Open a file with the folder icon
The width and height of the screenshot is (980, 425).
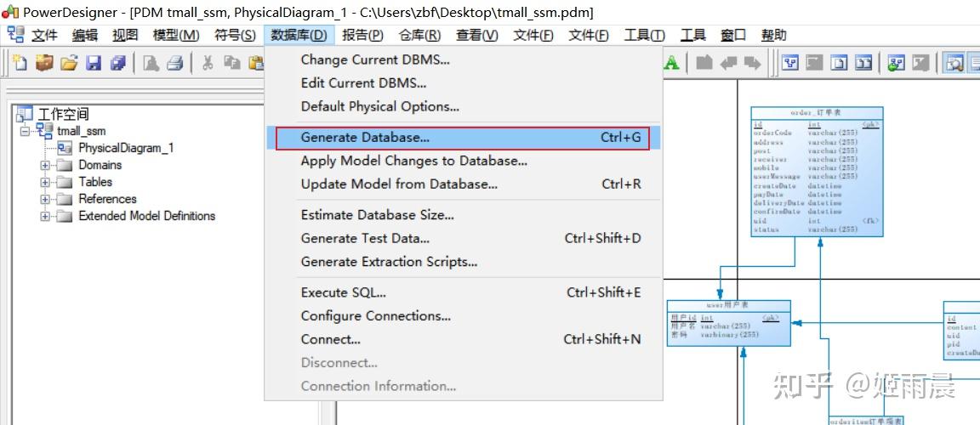[x=69, y=63]
